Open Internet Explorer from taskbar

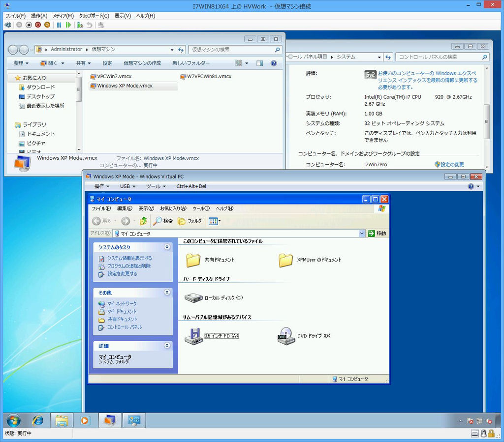point(38,420)
